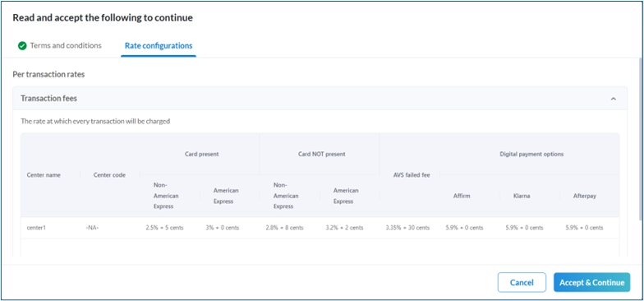644x301 pixels.
Task: Click American Express header under Card NOT present
Action: [346, 196]
